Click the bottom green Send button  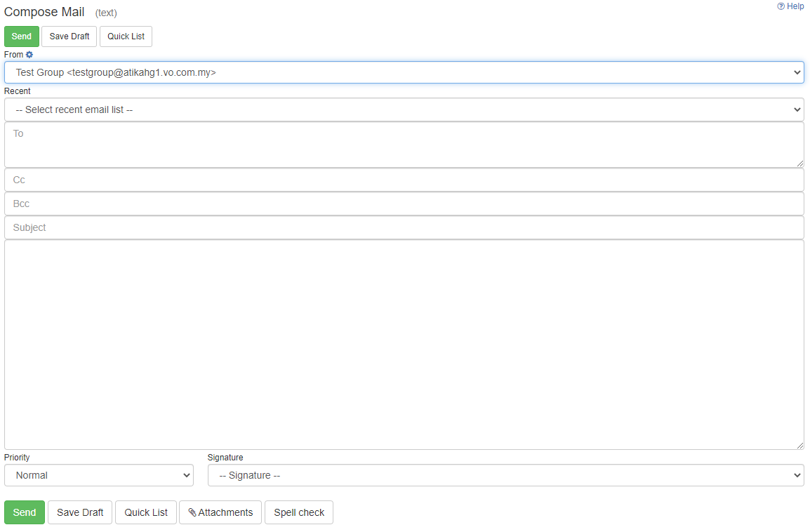[25, 512]
